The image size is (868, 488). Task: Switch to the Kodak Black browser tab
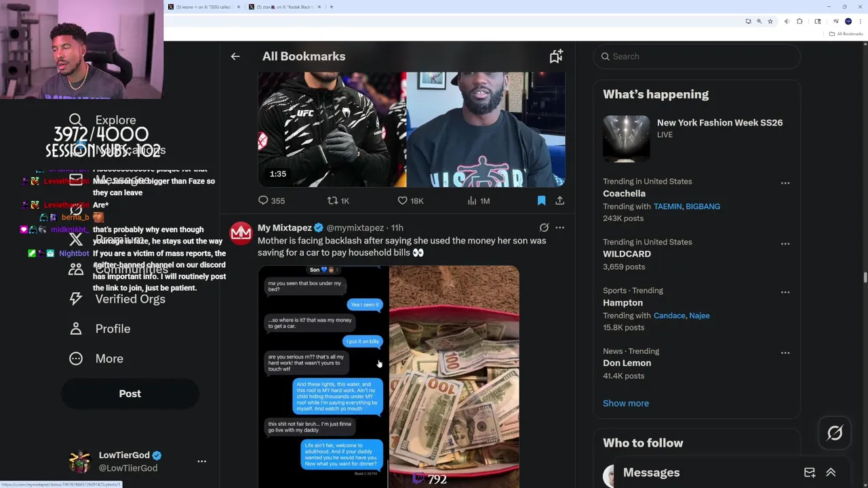[x=285, y=7]
